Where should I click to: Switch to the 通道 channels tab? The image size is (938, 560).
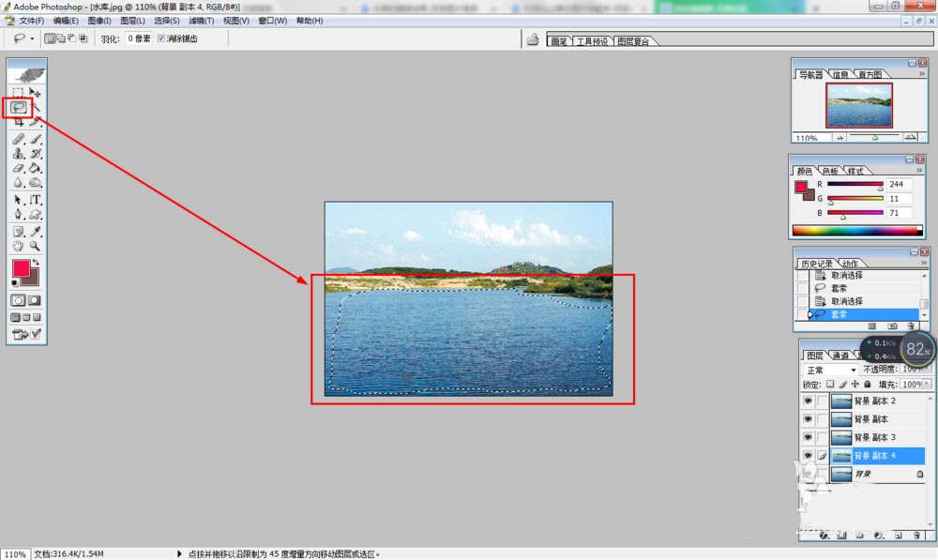(840, 356)
